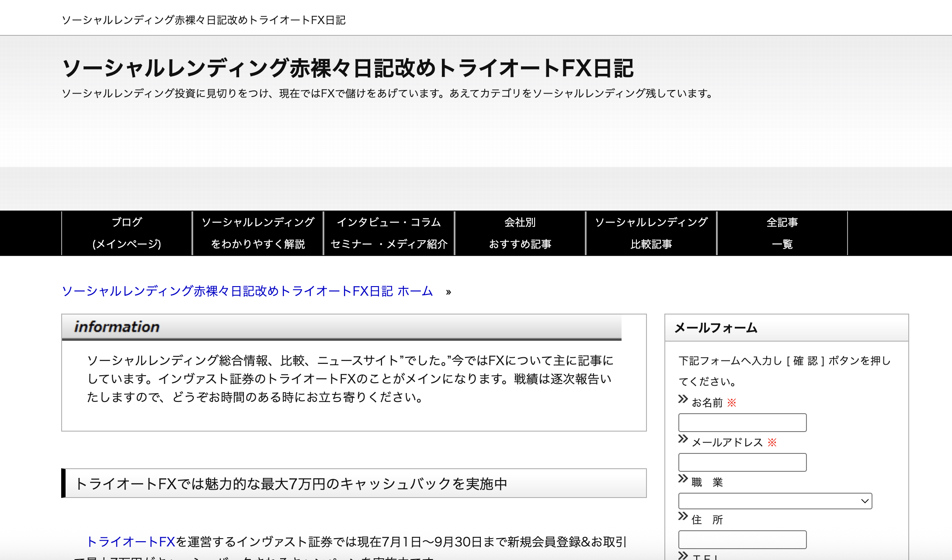Select 会社別おすすめ記事 in navigation bar
The height and width of the screenshot is (560, 952).
pyautogui.click(x=520, y=233)
